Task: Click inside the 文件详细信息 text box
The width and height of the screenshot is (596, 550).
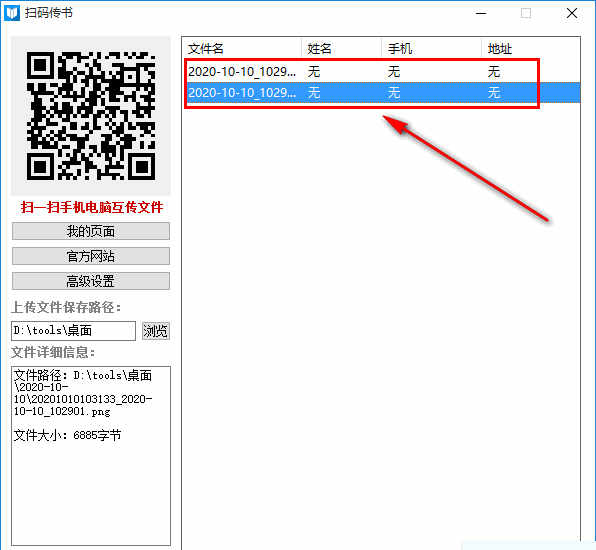Action: click(91, 456)
